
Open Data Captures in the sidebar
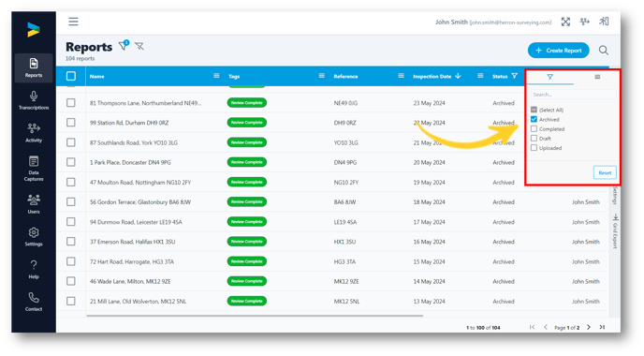tap(34, 169)
